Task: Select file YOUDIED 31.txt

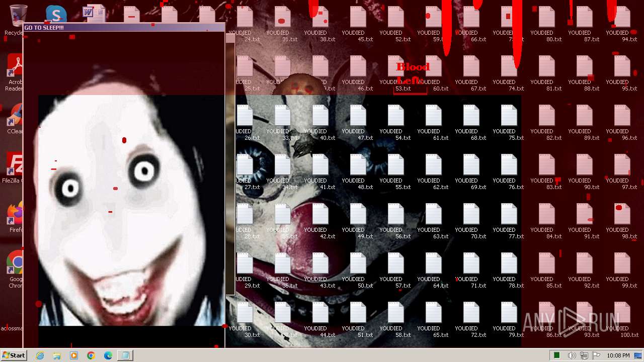Action: pyautogui.click(x=282, y=24)
